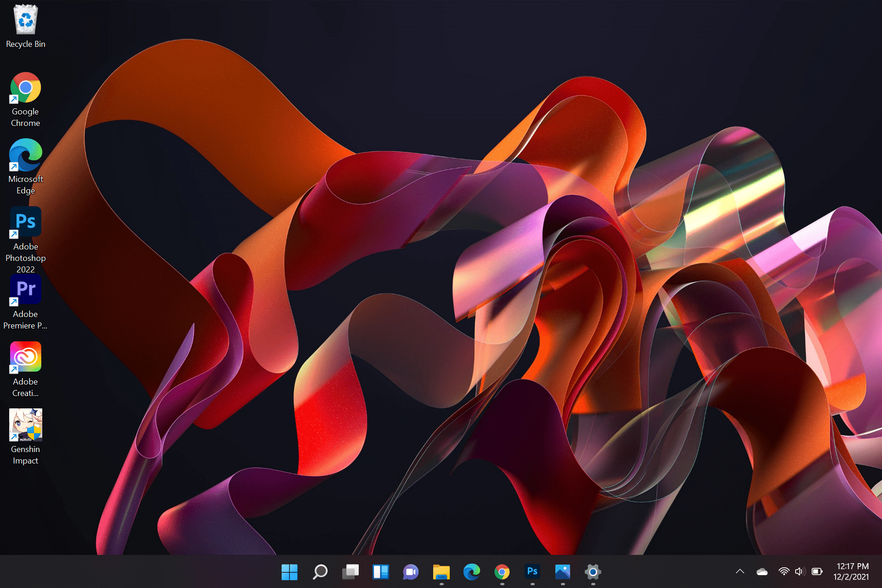Open the Photos app on the taskbar
This screenshot has width=882, height=588.
tap(562, 572)
